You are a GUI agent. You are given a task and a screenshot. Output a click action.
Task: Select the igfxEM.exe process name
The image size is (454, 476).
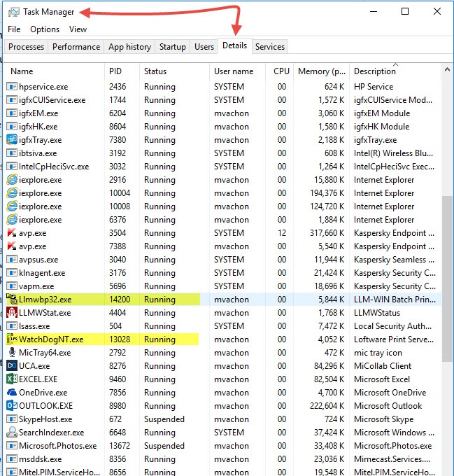click(38, 113)
